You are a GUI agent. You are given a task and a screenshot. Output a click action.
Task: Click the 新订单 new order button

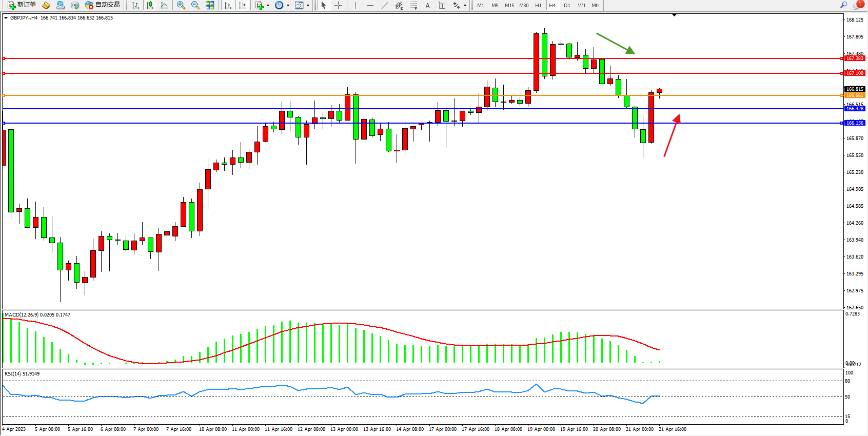[x=22, y=5]
